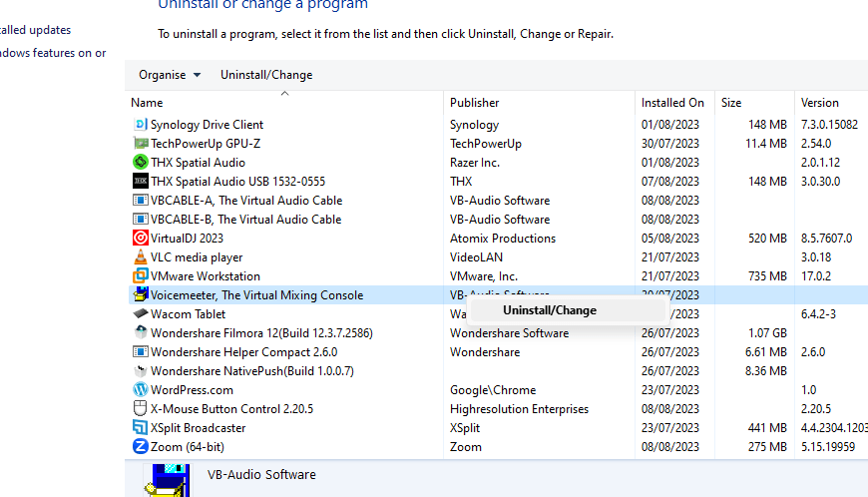868x497 pixels.
Task: Click the Uninstall/Change toolbar button
Action: click(x=266, y=75)
